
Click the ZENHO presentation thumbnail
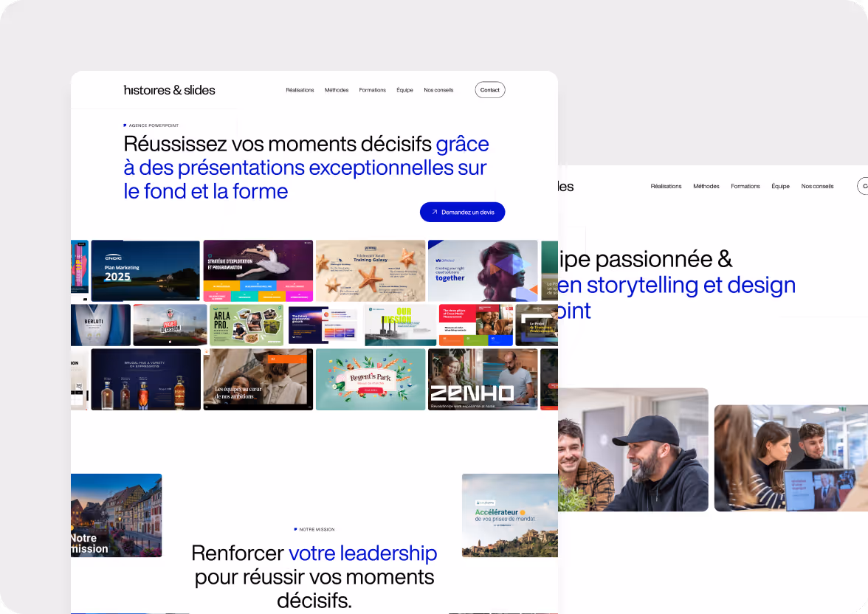tap(483, 379)
